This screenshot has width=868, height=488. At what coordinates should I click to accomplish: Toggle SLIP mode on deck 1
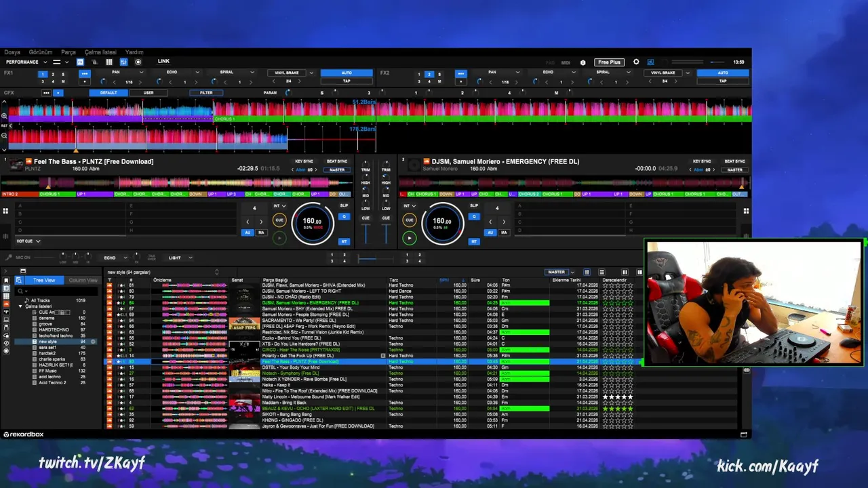tap(344, 205)
